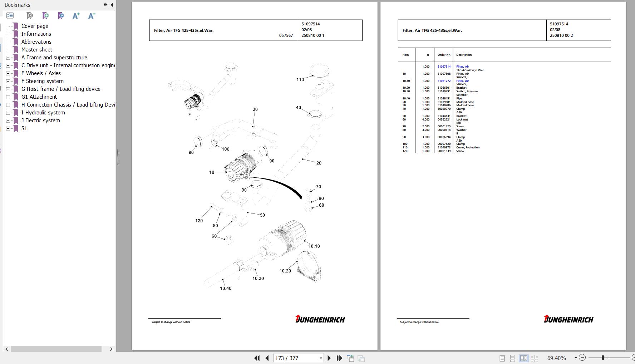
Task: Expand the I Hydraulic system bookmark
Action: (x=8, y=113)
